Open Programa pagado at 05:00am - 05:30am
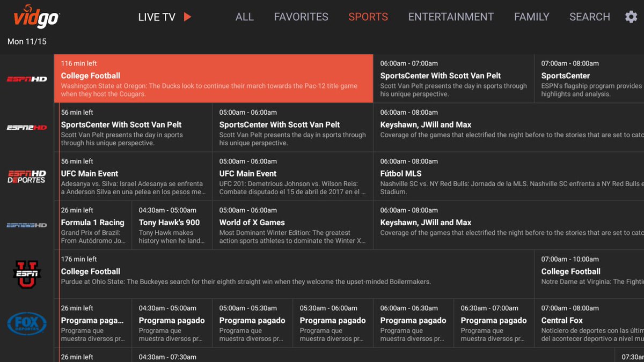Image resolution: width=644 pixels, height=362 pixels. point(253,323)
